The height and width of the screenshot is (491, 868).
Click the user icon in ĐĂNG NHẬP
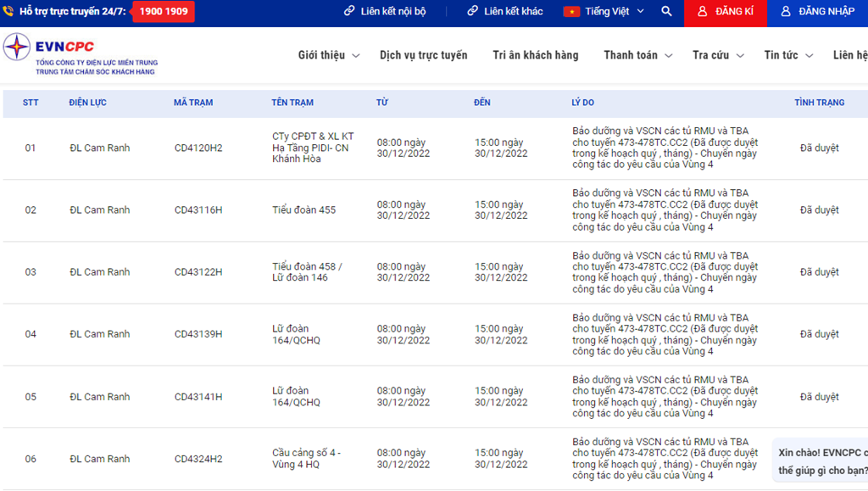point(786,12)
